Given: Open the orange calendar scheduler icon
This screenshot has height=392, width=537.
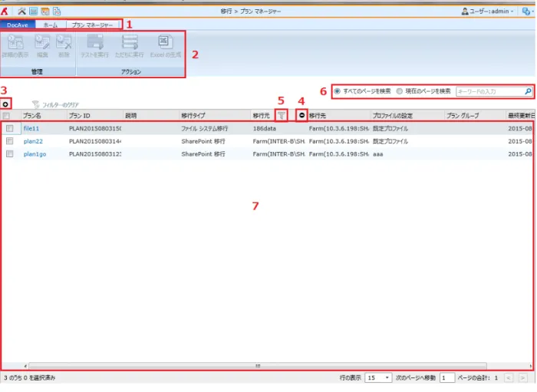Looking at the screenshot, I should point(44,12).
